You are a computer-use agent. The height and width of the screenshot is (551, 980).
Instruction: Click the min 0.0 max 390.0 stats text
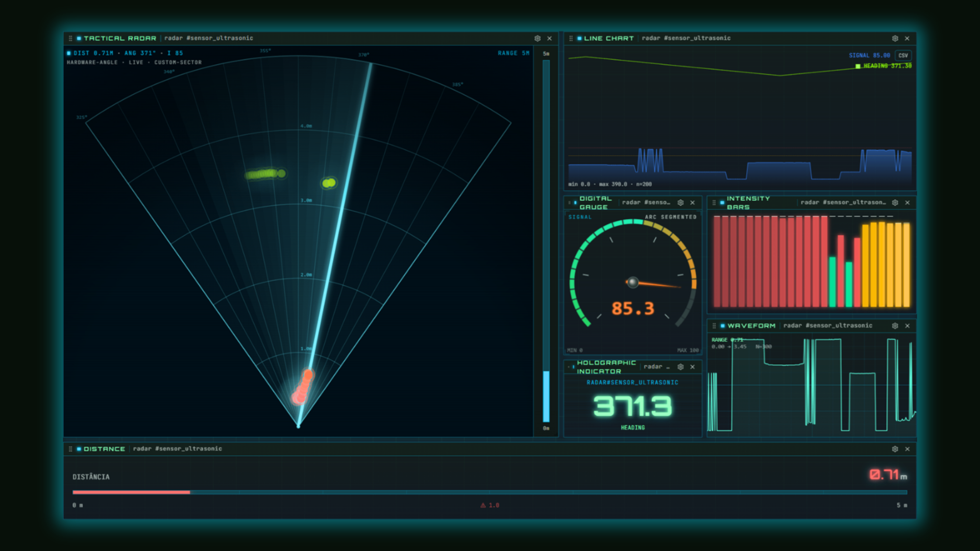(610, 184)
